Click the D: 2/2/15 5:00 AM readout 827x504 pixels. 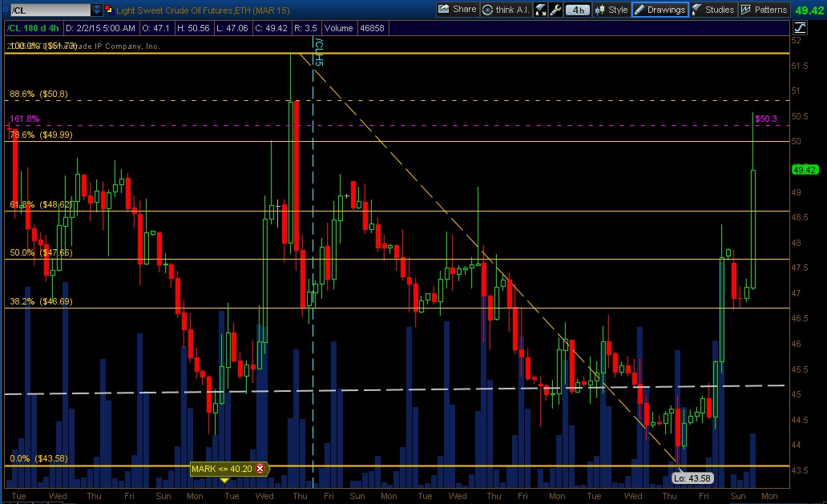(101, 28)
